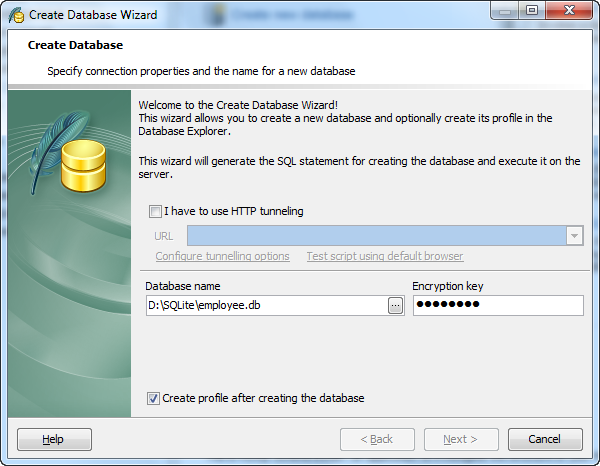600x466 pixels.
Task: Go to the next step with Next
Action: pyautogui.click(x=461, y=439)
